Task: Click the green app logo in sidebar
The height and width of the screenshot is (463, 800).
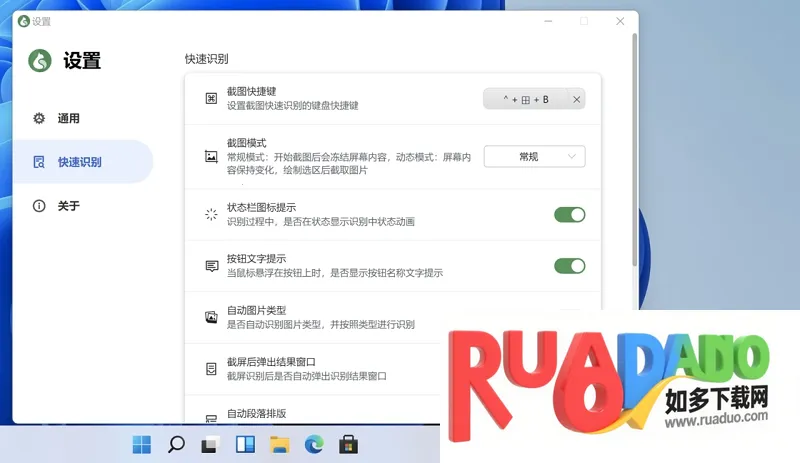Action: (40, 60)
